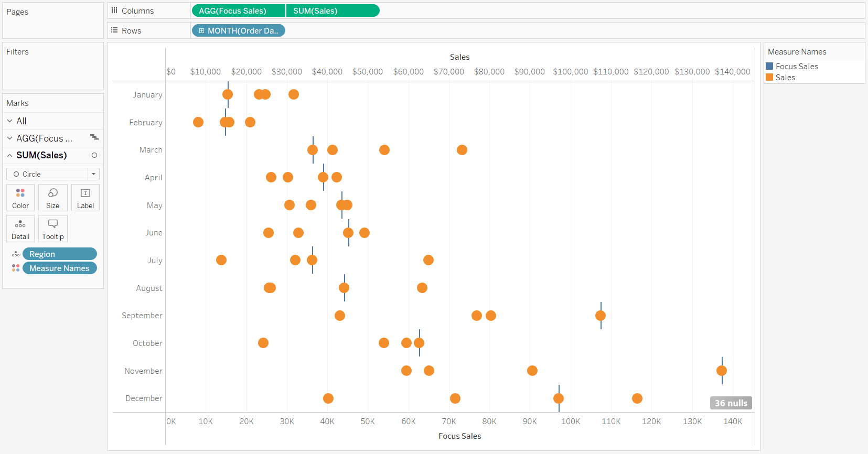Click the 36 nulls indicator
Viewport: 868px width, 454px height.
click(x=731, y=403)
